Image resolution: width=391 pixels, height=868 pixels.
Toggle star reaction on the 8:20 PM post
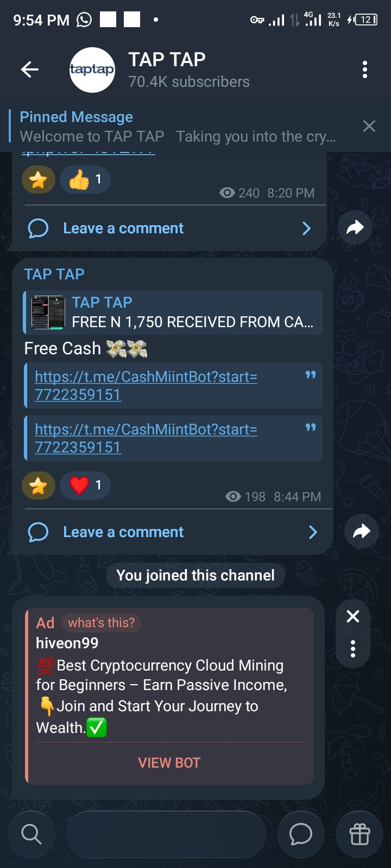(x=39, y=180)
